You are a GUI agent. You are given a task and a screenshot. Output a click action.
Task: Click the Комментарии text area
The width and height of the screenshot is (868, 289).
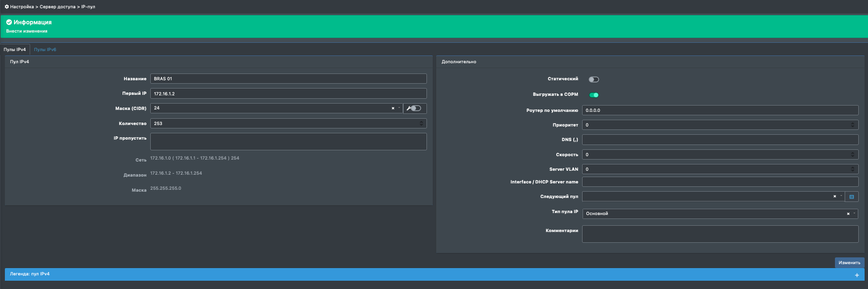point(720,234)
